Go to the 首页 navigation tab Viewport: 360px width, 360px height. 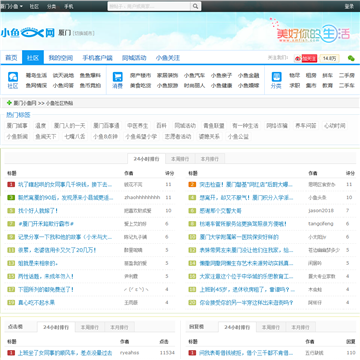click(11, 58)
